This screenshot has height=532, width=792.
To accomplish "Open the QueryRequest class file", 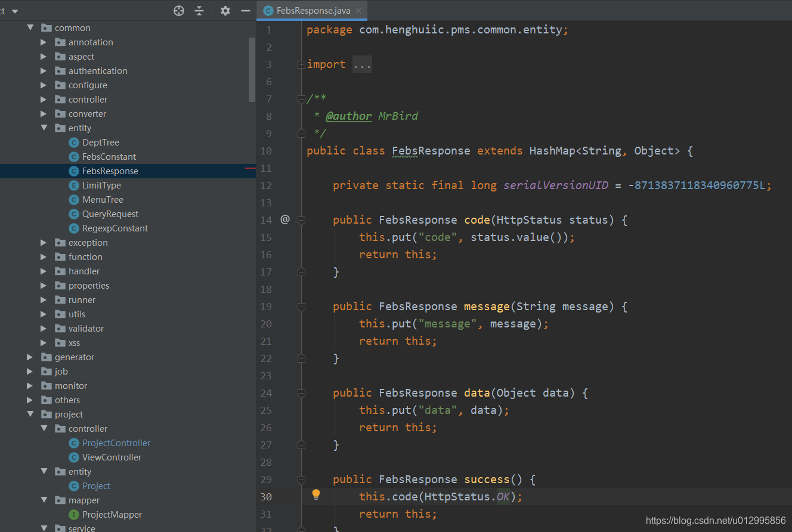I will pyautogui.click(x=110, y=214).
